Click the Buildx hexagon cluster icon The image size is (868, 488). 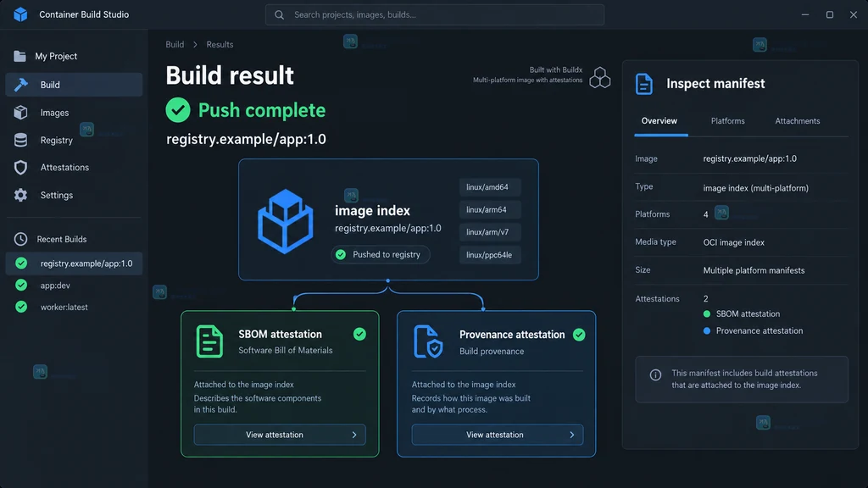point(599,77)
